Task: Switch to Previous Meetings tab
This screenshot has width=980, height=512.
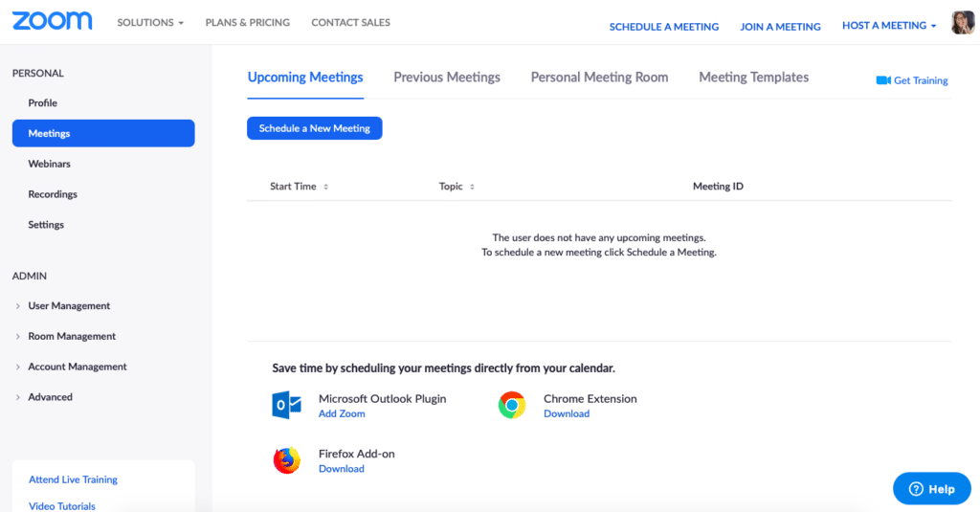Action: point(447,78)
